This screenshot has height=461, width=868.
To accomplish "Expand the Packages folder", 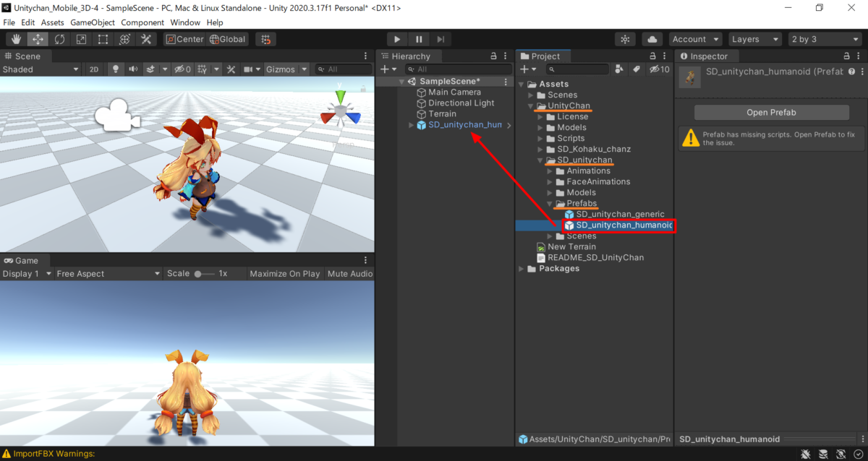I will 522,269.
